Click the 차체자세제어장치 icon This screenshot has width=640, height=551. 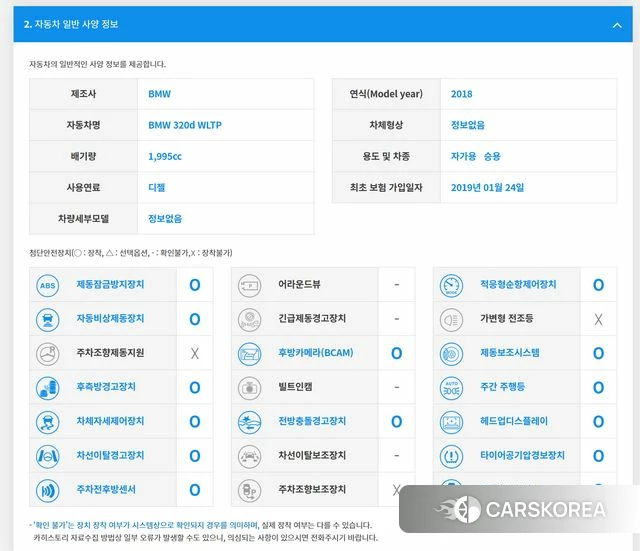tap(47, 422)
